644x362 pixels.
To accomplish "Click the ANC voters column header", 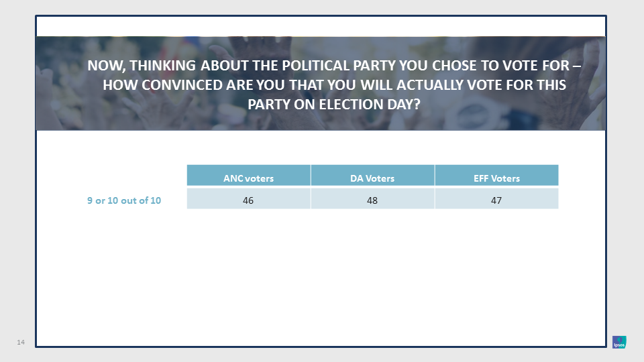I will click(x=248, y=176).
